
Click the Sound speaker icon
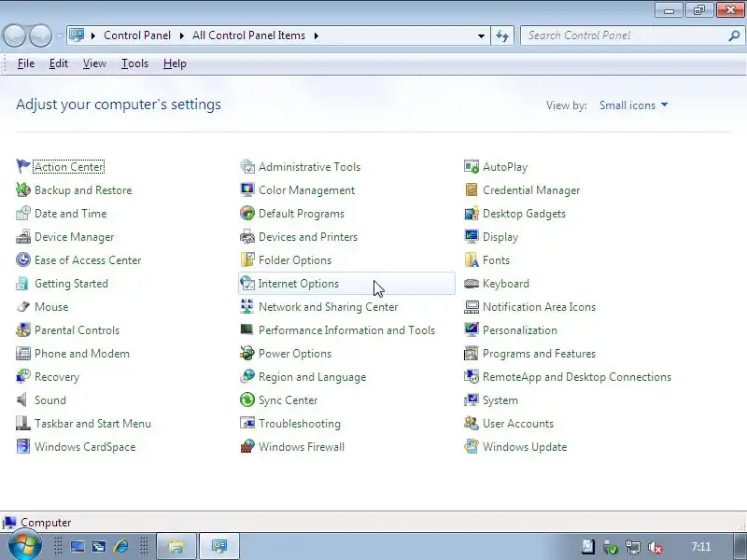22,399
